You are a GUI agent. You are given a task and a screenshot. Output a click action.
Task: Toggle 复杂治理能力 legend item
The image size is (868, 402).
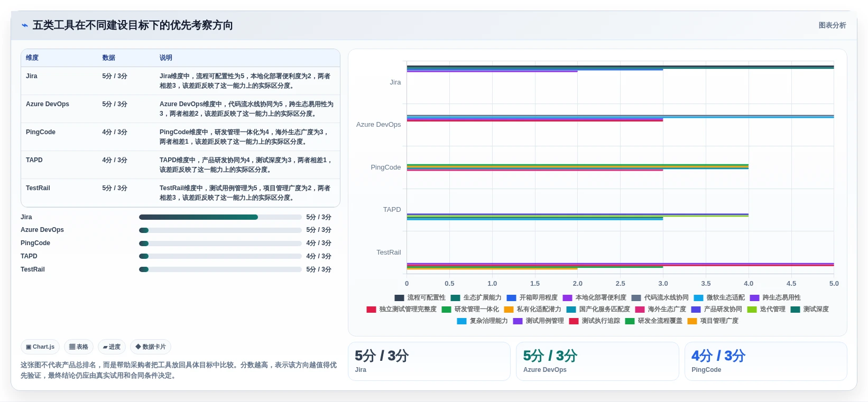tap(482, 321)
